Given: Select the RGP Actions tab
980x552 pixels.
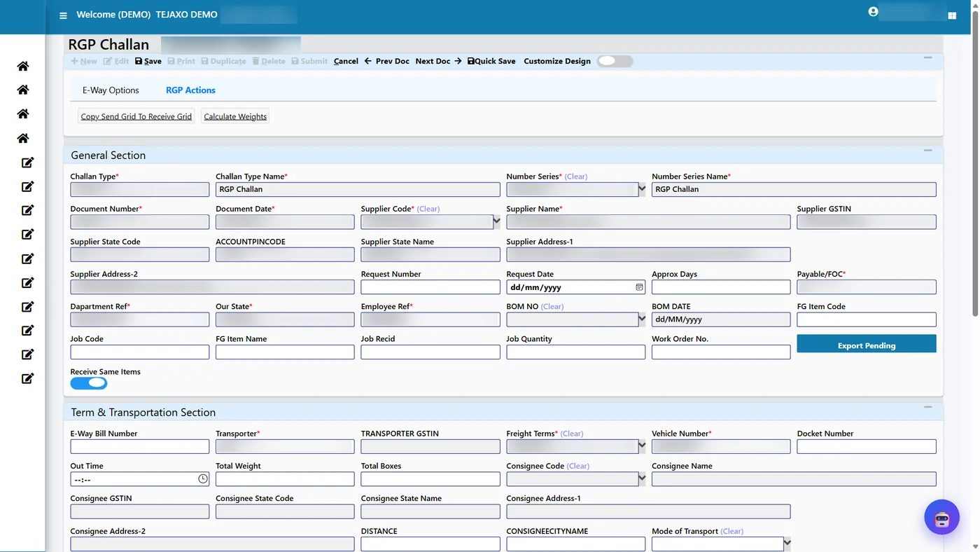Looking at the screenshot, I should pos(190,90).
